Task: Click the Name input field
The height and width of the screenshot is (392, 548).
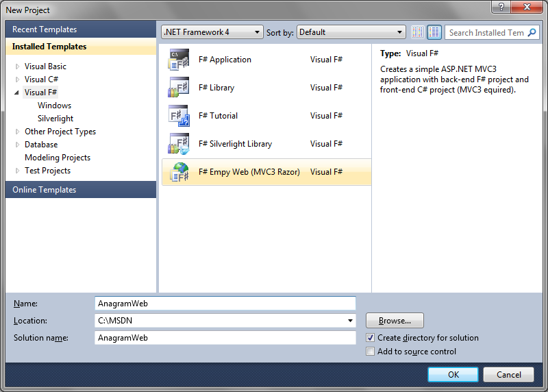Action: pos(225,303)
